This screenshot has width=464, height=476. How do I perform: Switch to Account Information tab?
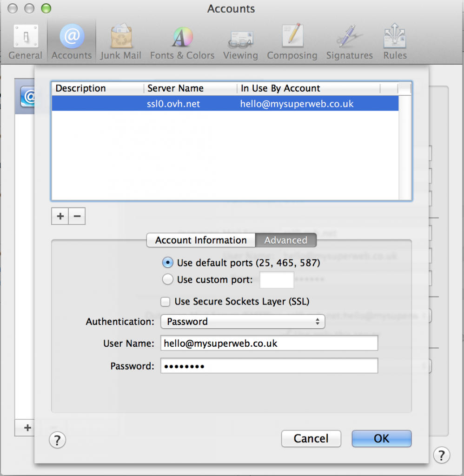coord(201,240)
